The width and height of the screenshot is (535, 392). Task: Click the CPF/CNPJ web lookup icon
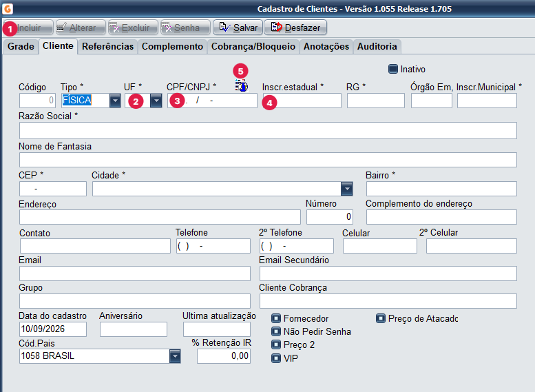pos(242,85)
